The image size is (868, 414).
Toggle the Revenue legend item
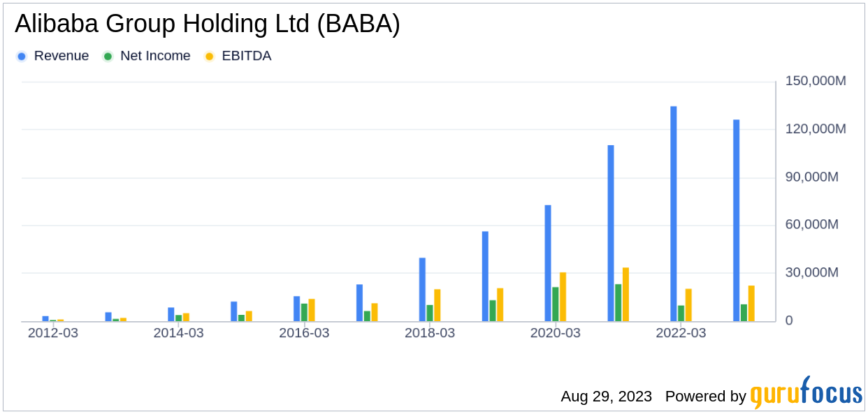coord(52,56)
